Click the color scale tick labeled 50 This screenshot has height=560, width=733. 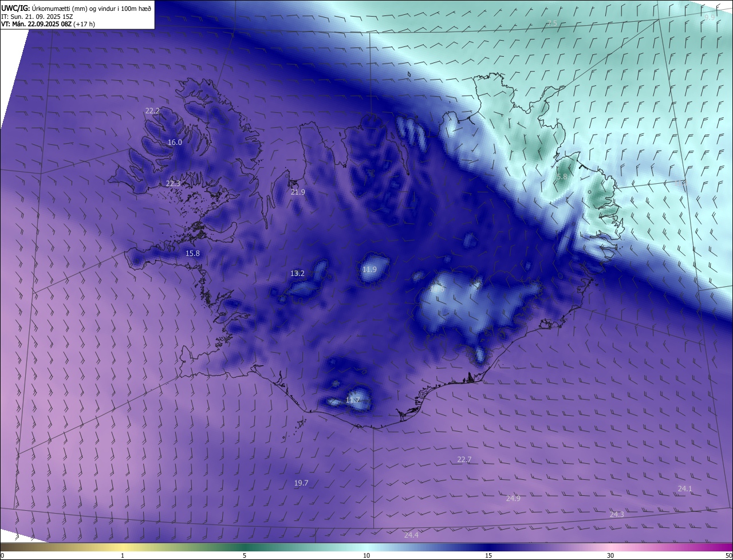click(728, 555)
